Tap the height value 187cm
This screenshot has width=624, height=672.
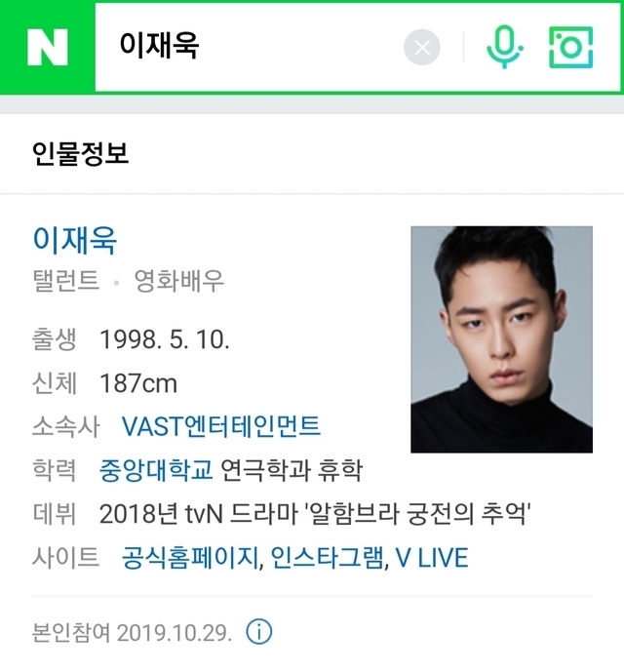coord(138,383)
